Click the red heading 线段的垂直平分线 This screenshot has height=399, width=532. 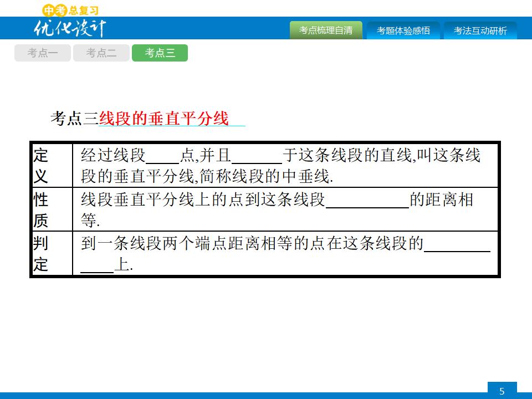(163, 119)
